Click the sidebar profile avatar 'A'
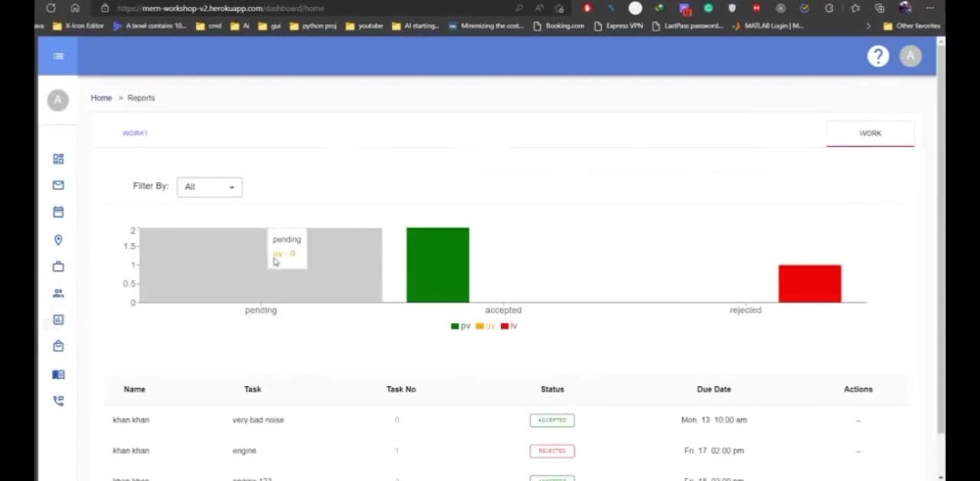The width and height of the screenshot is (980, 481). [x=58, y=100]
